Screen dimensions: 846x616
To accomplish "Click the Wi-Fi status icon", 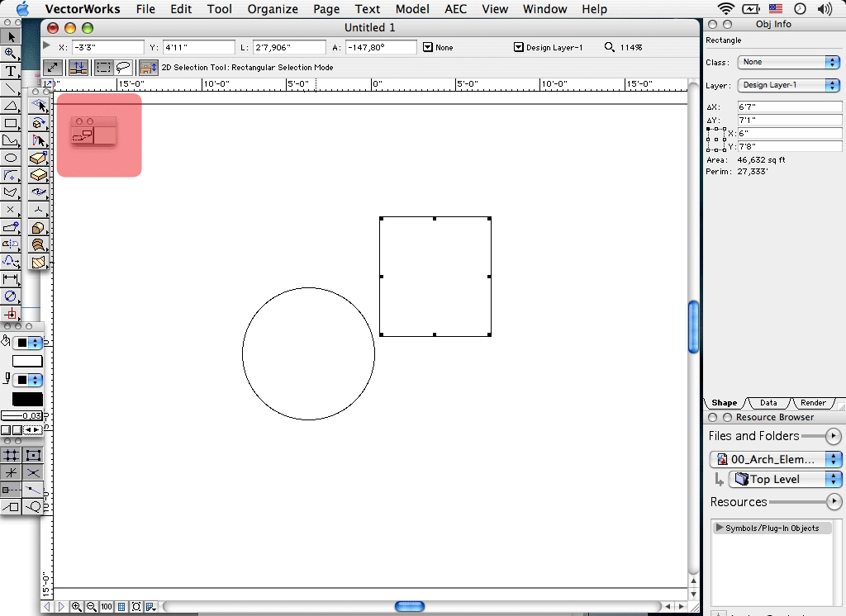I will (725, 8).
